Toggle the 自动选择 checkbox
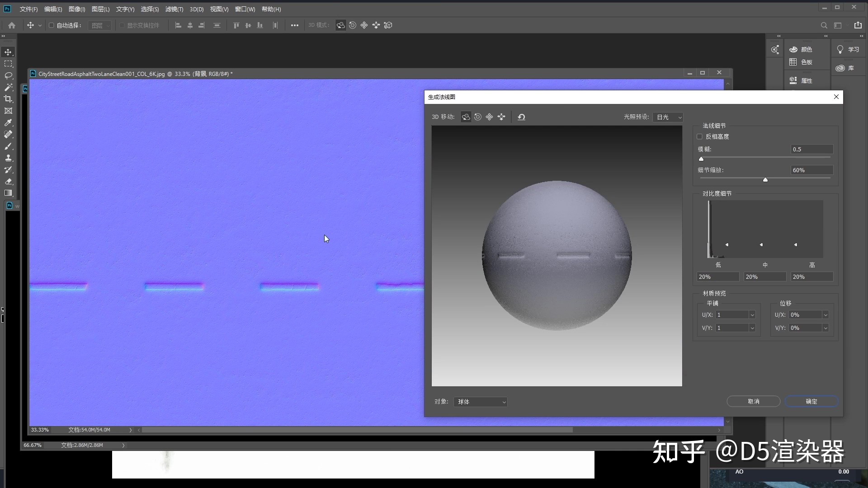The height and width of the screenshot is (488, 868). pos(52,25)
